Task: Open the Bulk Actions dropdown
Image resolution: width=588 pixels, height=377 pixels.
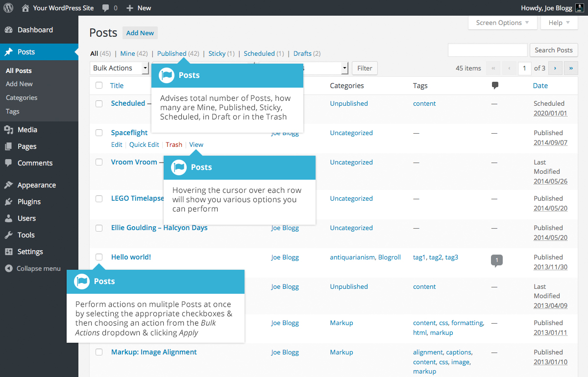Action: [119, 68]
